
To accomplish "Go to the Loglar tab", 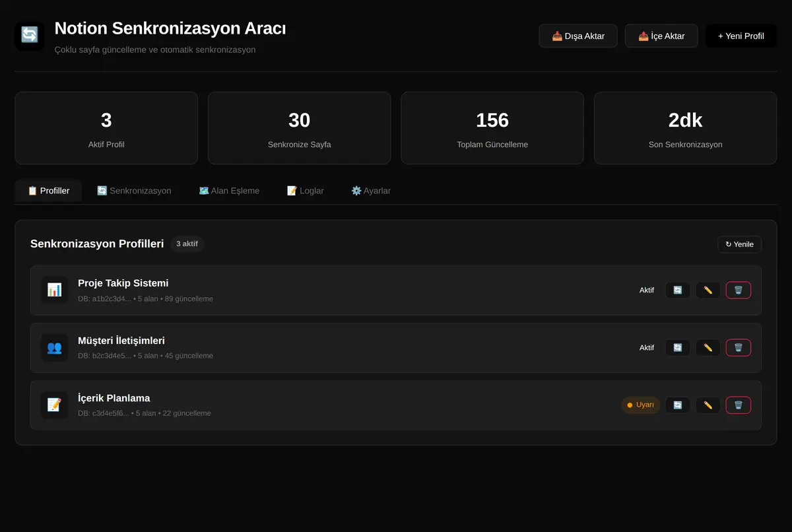I will (306, 191).
